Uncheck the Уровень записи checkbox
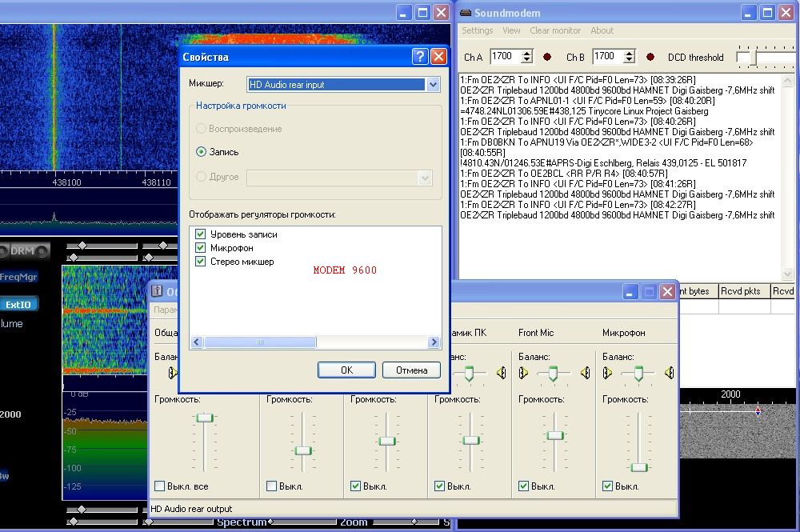 click(200, 234)
